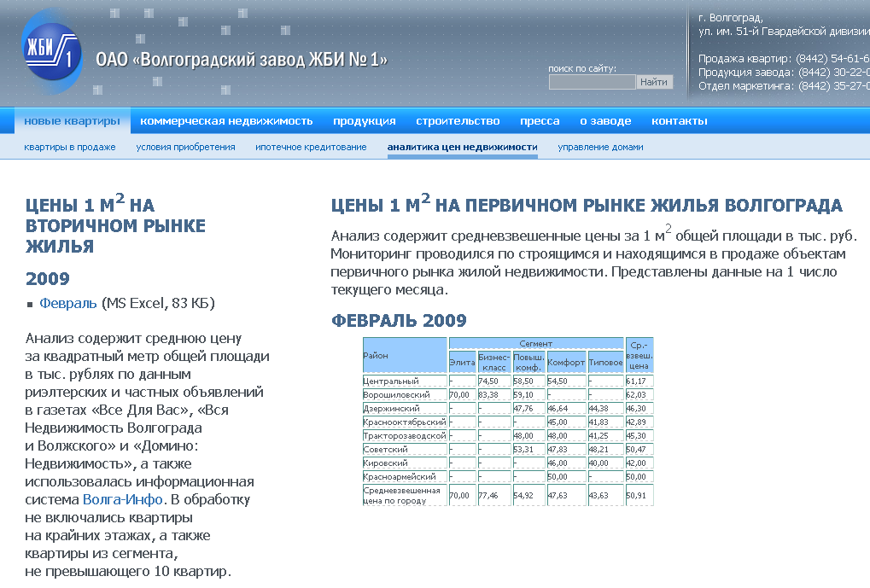Image resolution: width=870 pixels, height=588 pixels.
Task: Download the Февраль Excel file
Action: (x=67, y=304)
